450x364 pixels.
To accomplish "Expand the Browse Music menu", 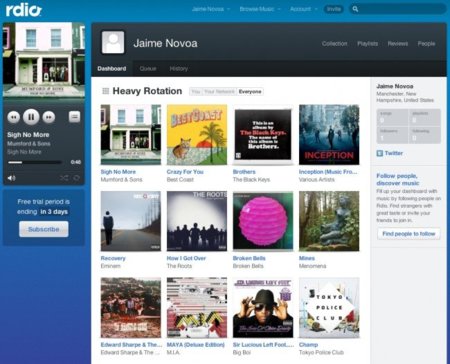I will pyautogui.click(x=260, y=9).
